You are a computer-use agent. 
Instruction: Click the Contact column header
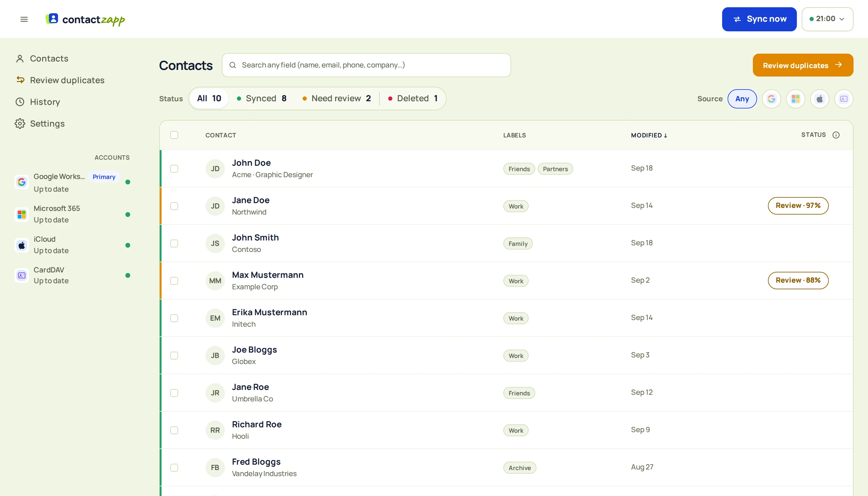pyautogui.click(x=220, y=135)
